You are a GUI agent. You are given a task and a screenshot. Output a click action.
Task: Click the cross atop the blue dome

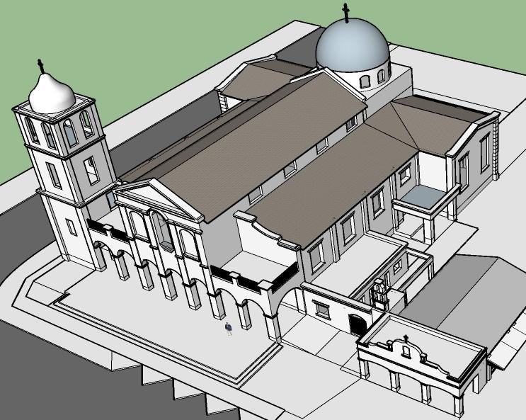346,13
